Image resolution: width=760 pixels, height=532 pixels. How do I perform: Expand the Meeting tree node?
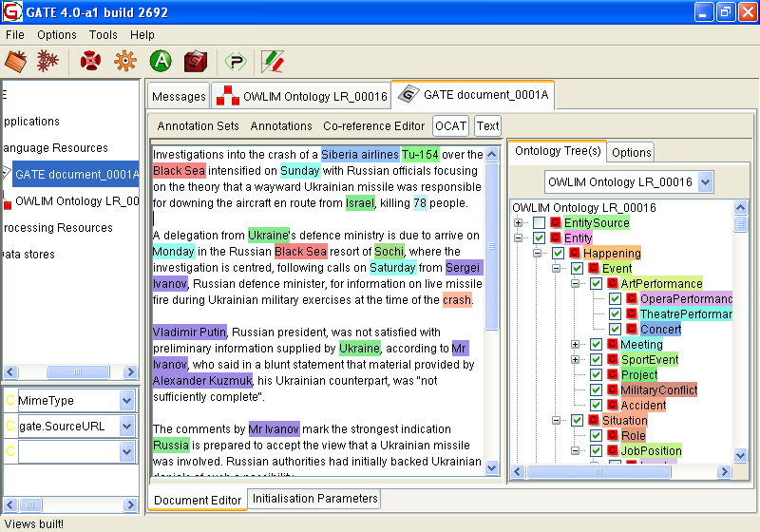[x=576, y=344]
